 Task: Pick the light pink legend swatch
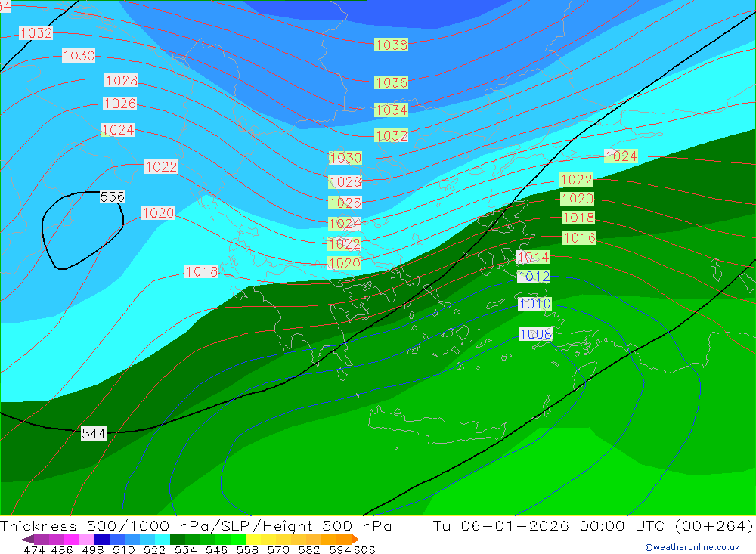click(x=85, y=539)
